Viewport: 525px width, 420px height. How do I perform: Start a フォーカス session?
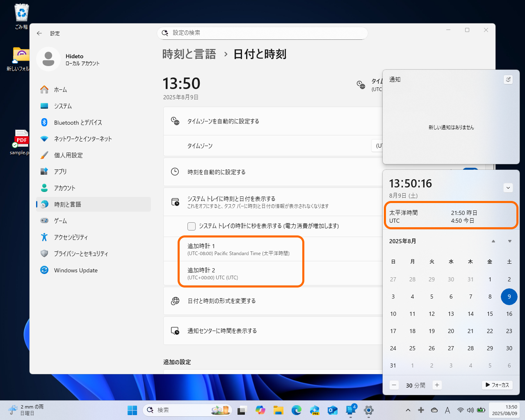point(497,385)
